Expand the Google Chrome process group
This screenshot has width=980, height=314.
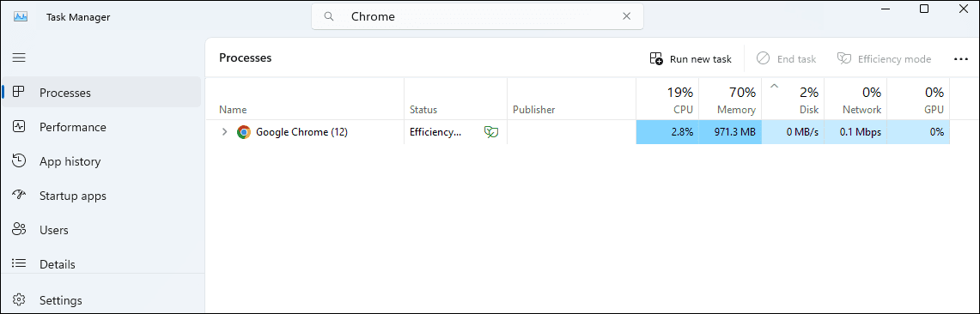pyautogui.click(x=224, y=132)
